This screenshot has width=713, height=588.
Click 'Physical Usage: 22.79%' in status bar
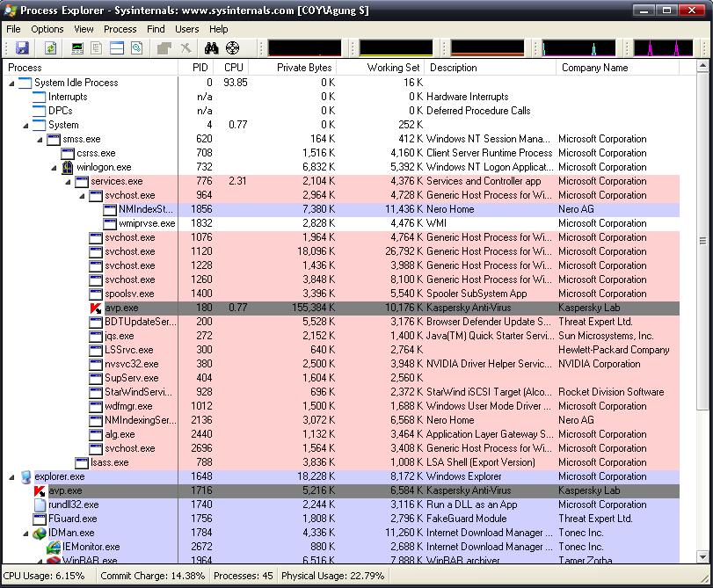pos(333,577)
